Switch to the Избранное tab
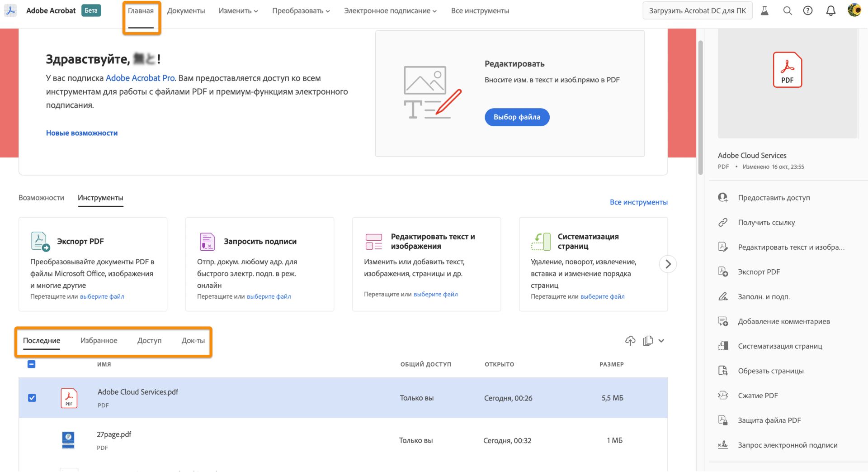 click(x=99, y=341)
